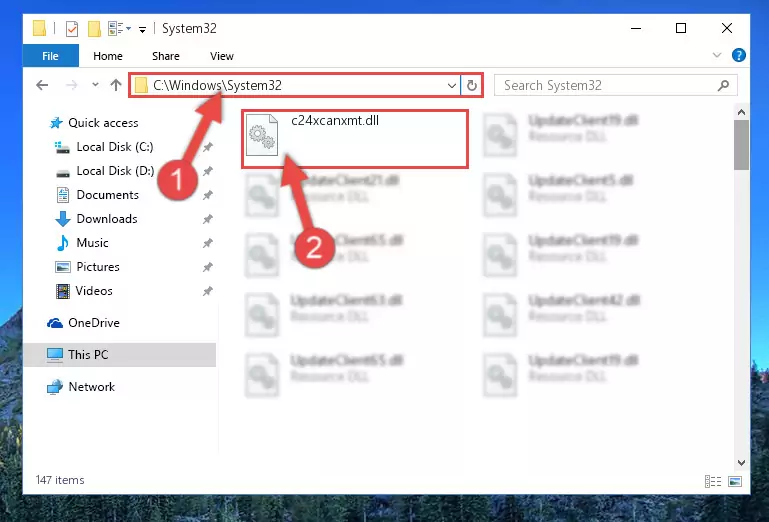769x522 pixels.
Task: Click the pin icon beside Pictures
Action: coord(208,267)
